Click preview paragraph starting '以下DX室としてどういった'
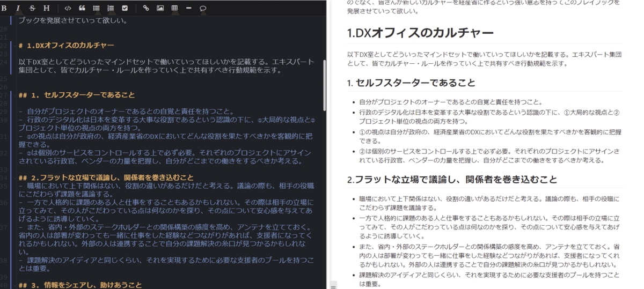Viewport: 644px width, 289px height. [484, 59]
